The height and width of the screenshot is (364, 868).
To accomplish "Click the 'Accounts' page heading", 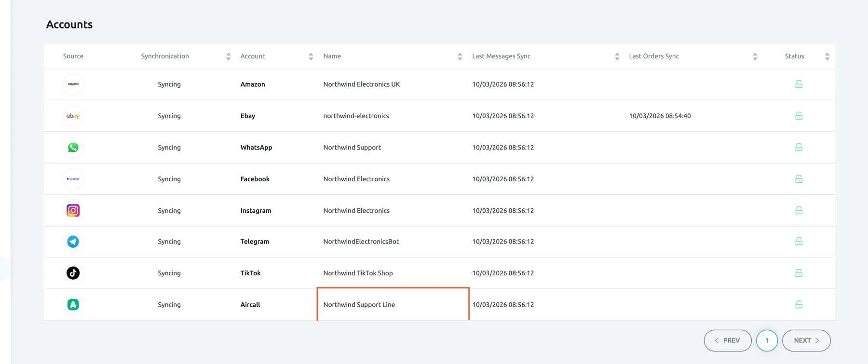I will click(x=69, y=25).
